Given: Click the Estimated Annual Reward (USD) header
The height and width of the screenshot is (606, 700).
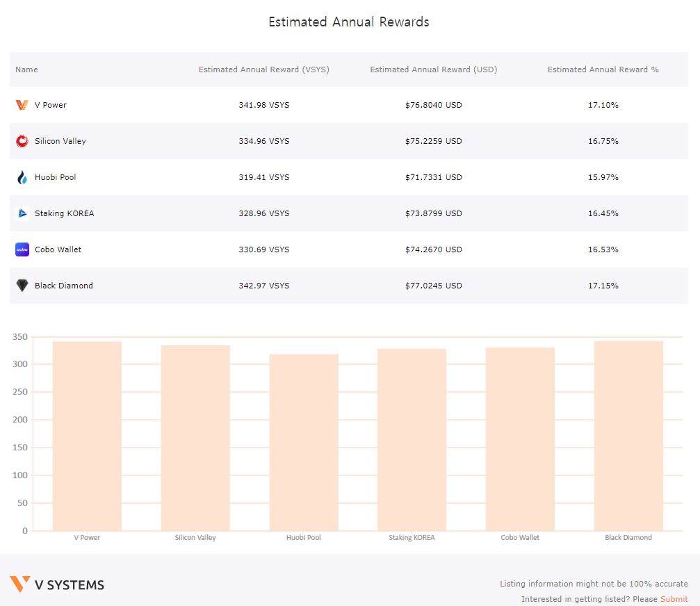Looking at the screenshot, I should coord(434,69).
